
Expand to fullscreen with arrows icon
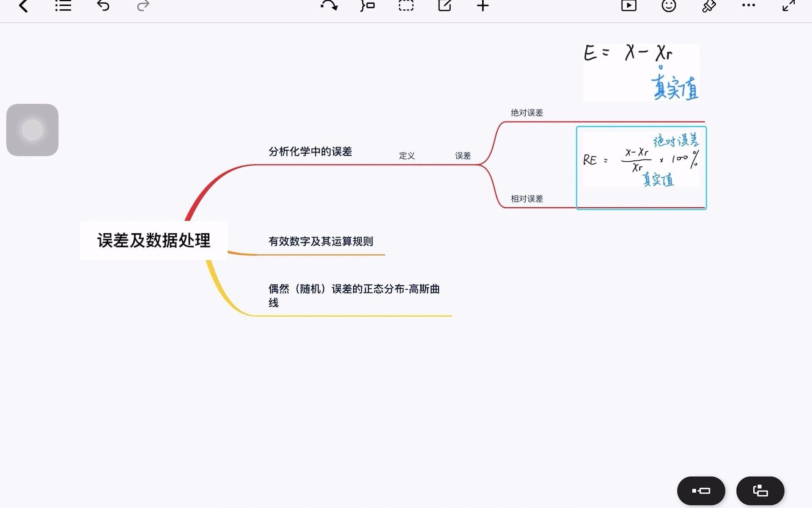788,6
